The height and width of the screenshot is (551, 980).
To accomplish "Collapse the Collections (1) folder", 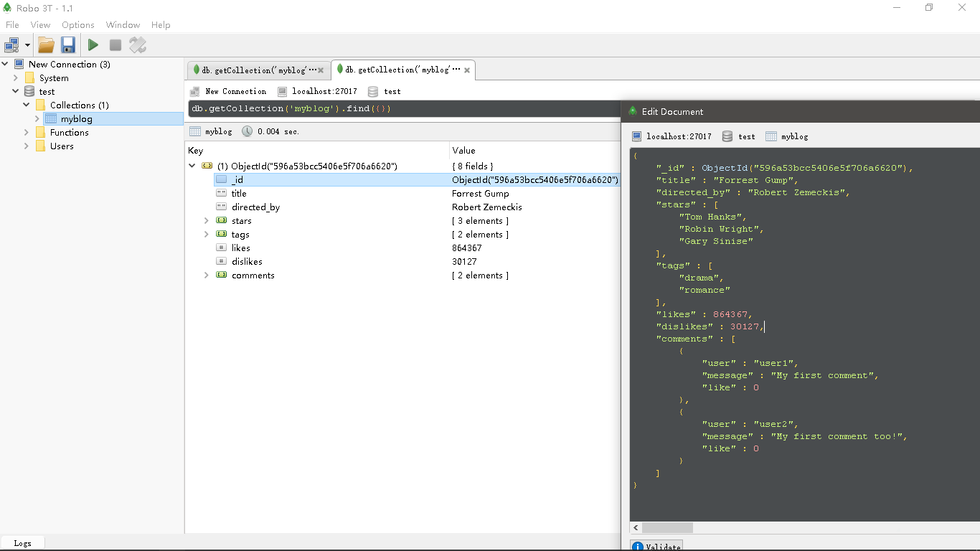I will 27,105.
